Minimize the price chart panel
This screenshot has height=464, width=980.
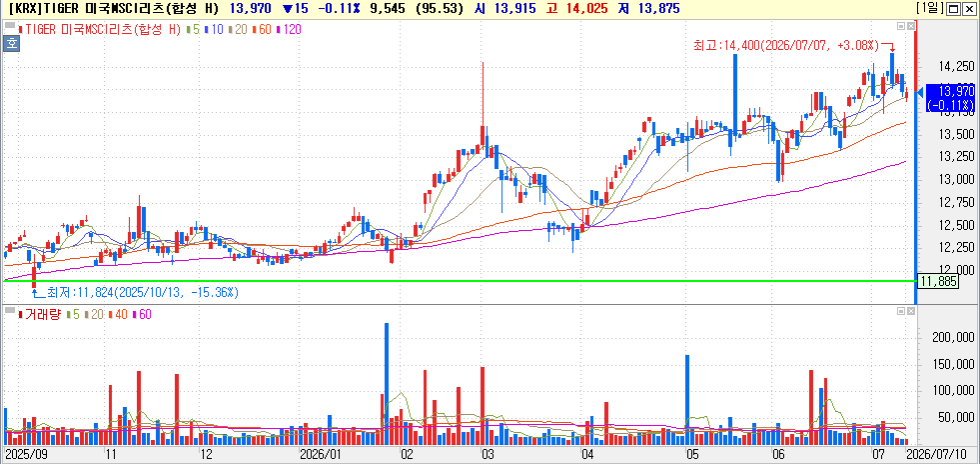click(x=901, y=26)
